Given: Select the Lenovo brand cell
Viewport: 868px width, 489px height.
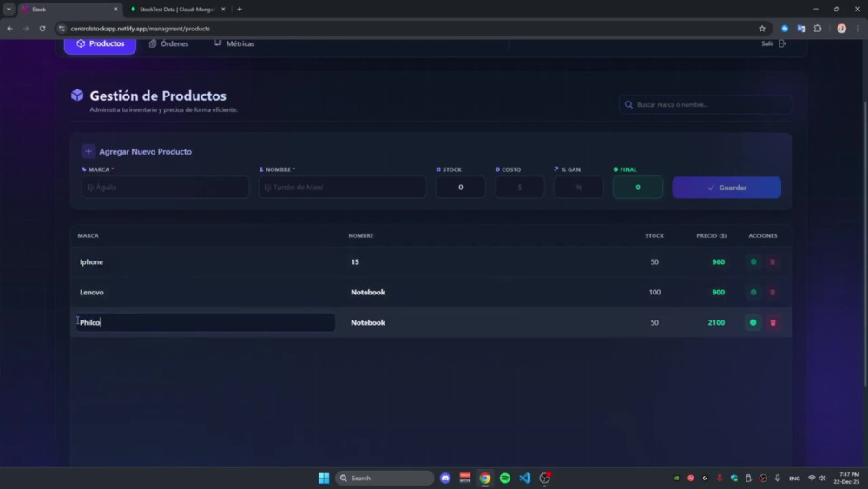Looking at the screenshot, I should click(x=92, y=293).
